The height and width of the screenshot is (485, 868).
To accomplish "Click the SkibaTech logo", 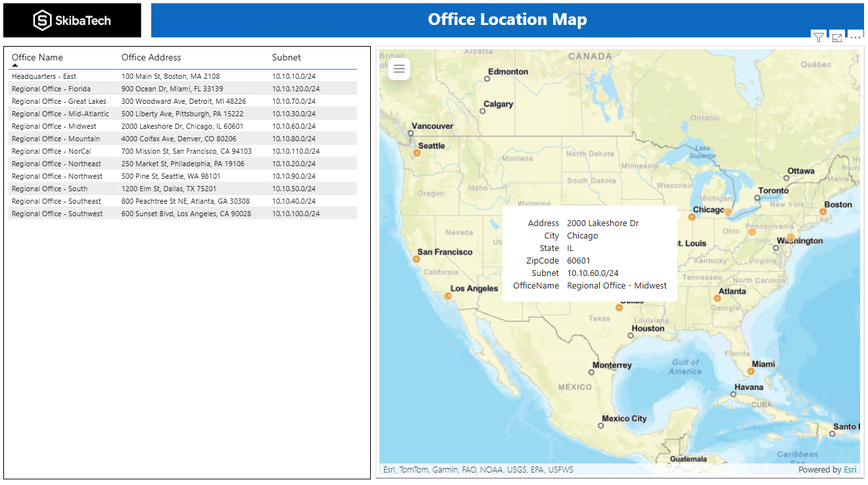I will 72,20.
